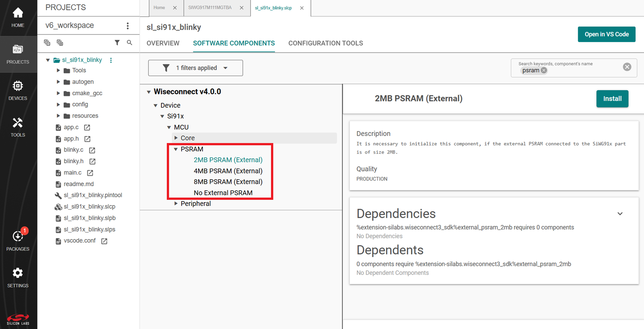Screen dimensions: 644x329
Task: Open Packages with notification badge
Action: 18,240
